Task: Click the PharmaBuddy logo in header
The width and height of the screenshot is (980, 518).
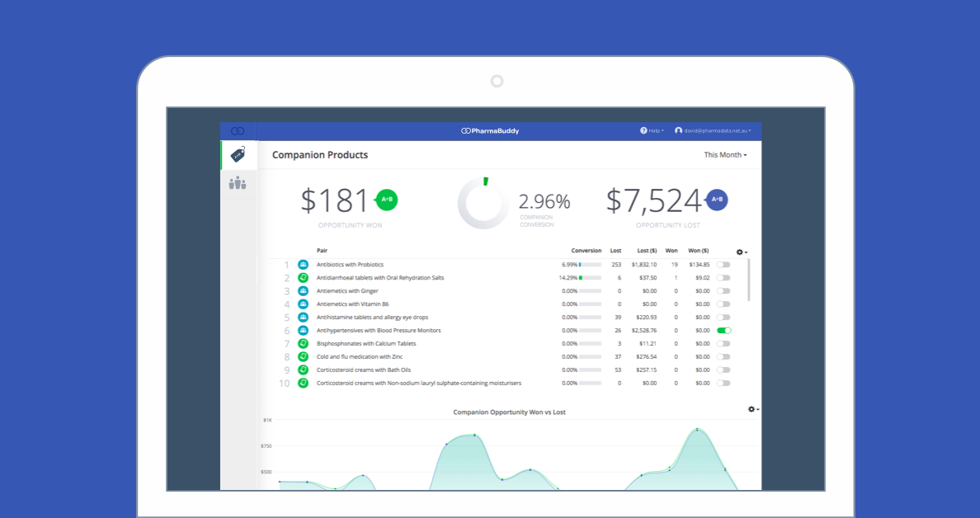Action: 490,131
